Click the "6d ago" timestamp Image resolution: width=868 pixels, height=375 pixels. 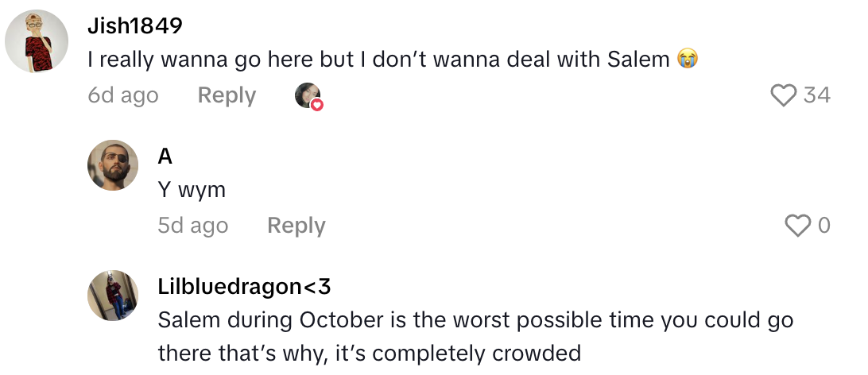(x=123, y=95)
